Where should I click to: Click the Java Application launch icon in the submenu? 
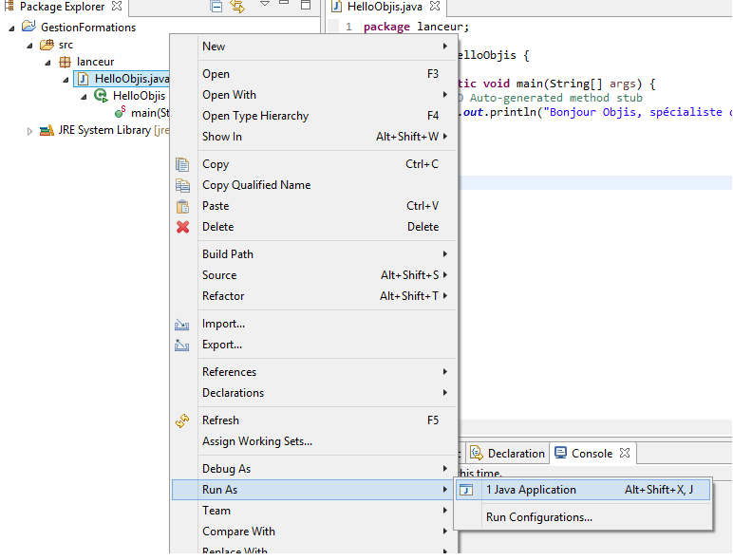point(466,490)
